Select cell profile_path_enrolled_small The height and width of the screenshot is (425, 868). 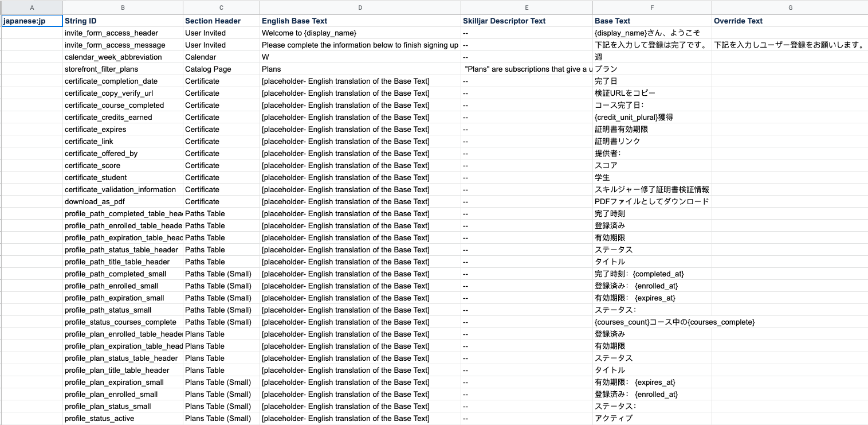pyautogui.click(x=123, y=286)
